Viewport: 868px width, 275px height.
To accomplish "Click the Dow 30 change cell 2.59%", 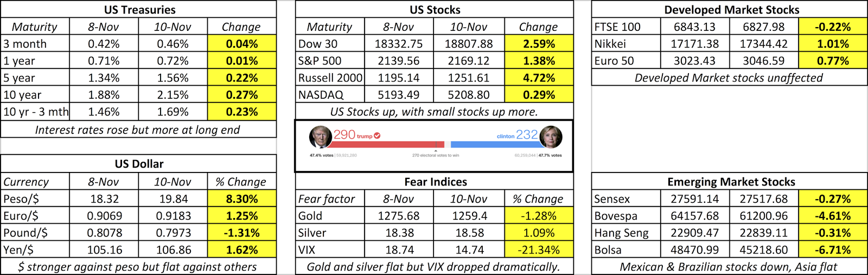I will tap(539, 44).
